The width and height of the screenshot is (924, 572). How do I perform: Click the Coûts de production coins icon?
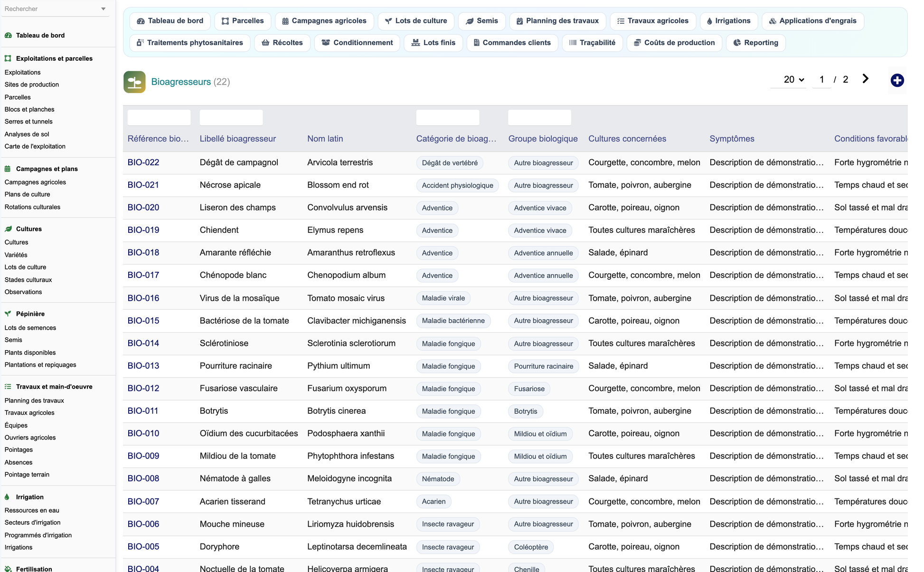[638, 43]
